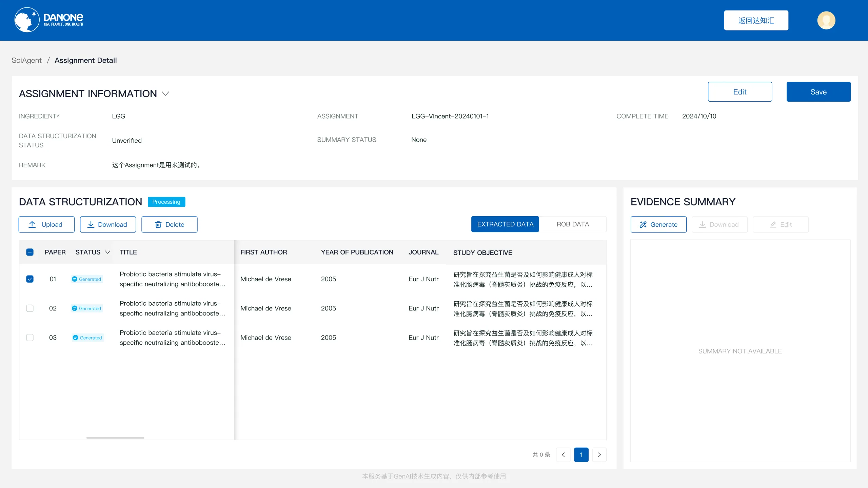Click the Generated status icon for paper 01

(x=75, y=279)
